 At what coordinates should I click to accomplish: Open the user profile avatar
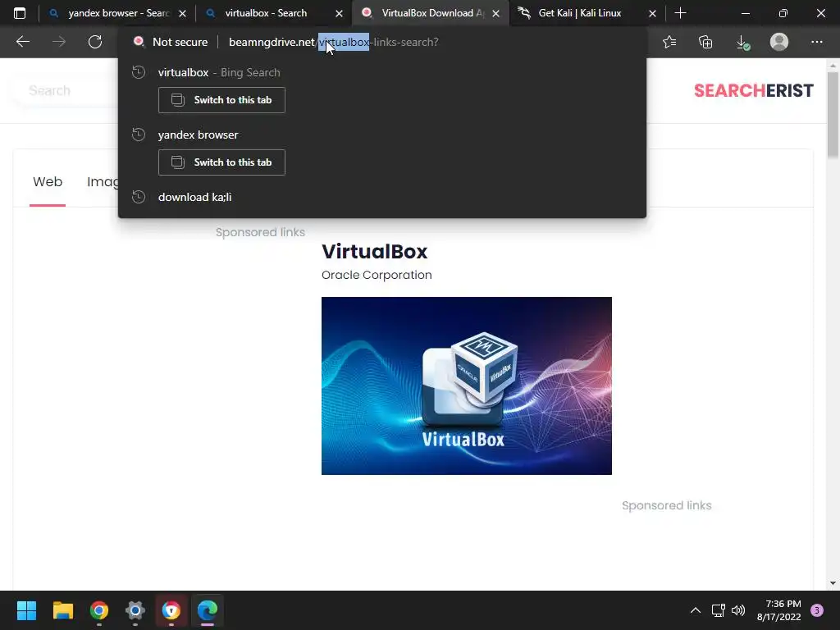pos(779,42)
